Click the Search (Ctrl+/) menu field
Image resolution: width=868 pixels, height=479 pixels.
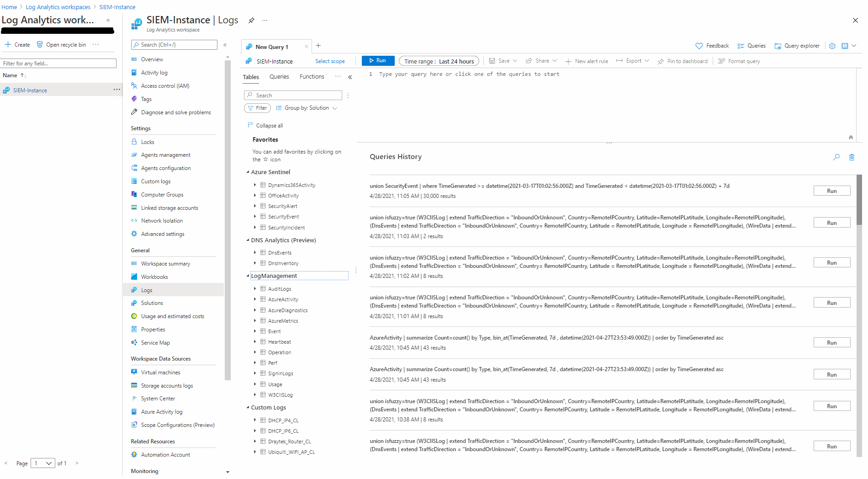pos(174,45)
